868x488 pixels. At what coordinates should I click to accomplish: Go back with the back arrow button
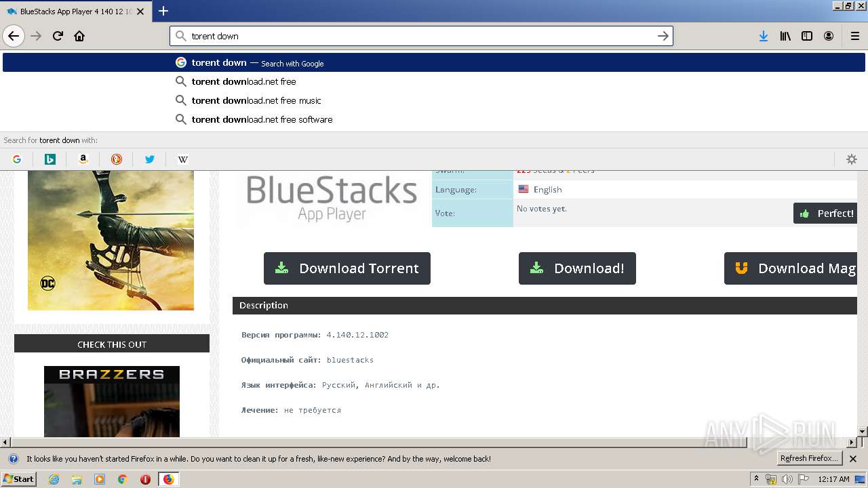(14, 36)
